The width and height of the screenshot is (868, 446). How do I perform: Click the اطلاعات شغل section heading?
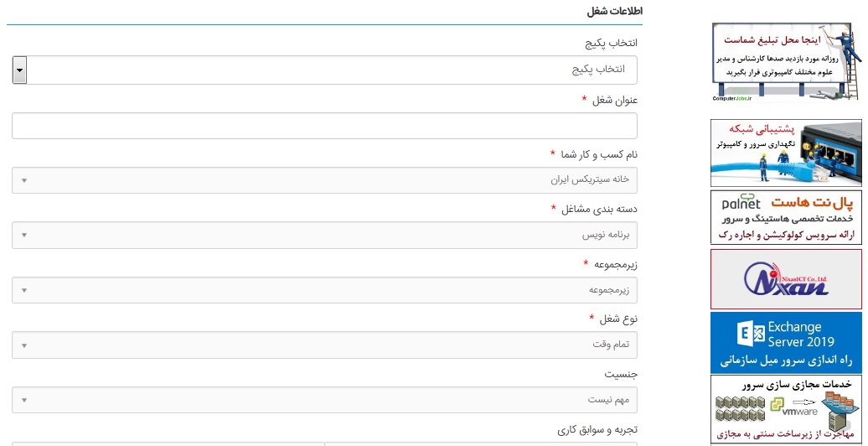tap(614, 11)
